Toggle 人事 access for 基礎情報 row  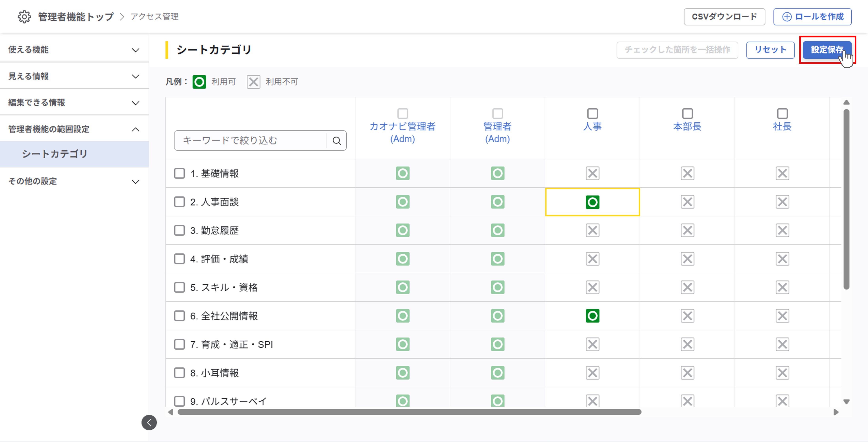[x=592, y=173]
